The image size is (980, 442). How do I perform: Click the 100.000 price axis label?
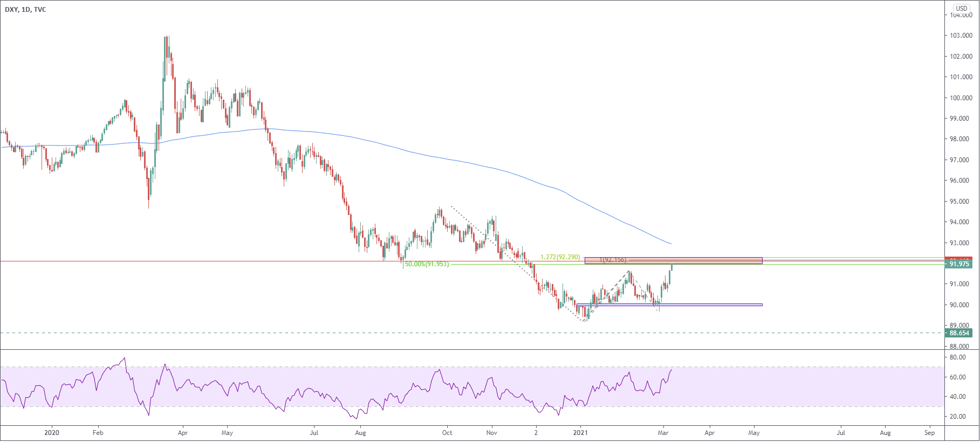961,98
